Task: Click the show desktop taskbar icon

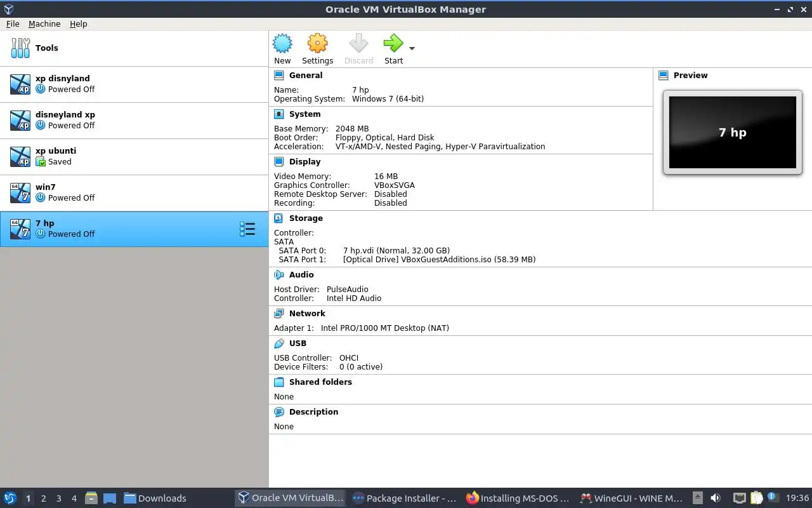Action: [110, 498]
